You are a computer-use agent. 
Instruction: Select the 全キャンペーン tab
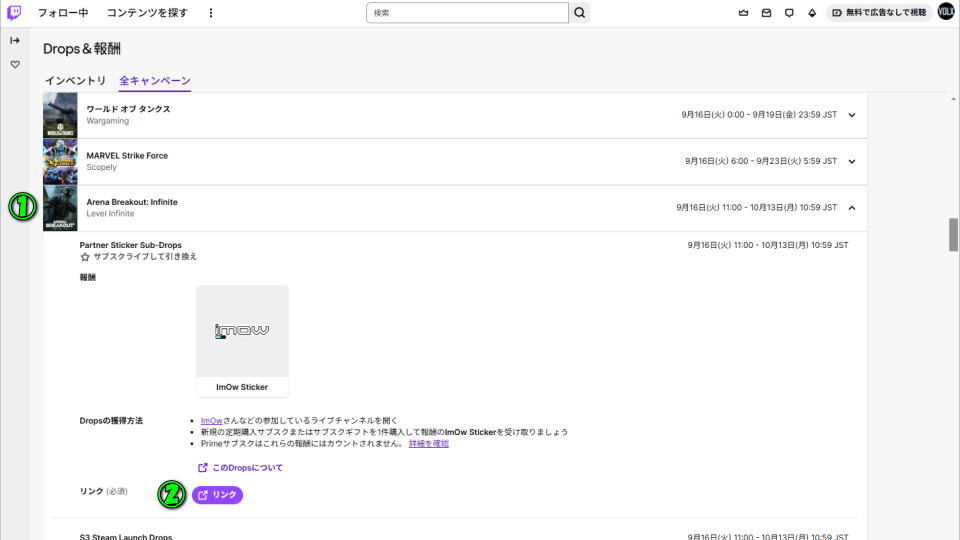[x=155, y=81]
